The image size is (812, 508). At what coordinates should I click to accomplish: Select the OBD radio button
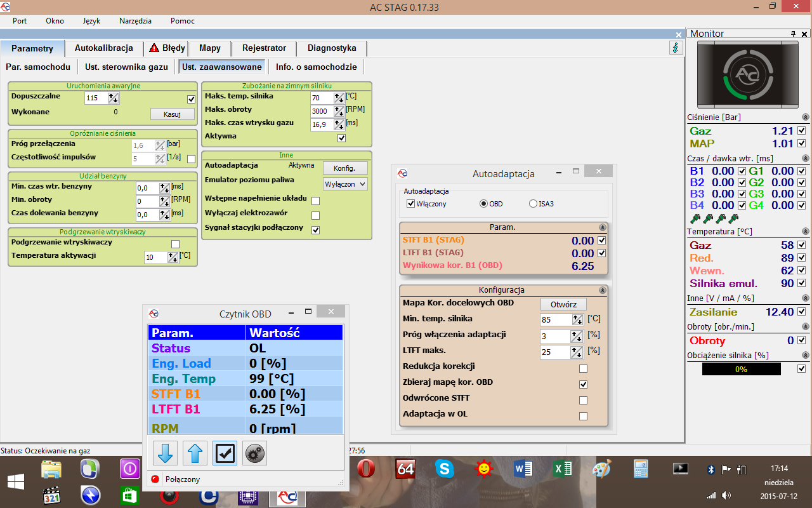pyautogui.click(x=484, y=204)
